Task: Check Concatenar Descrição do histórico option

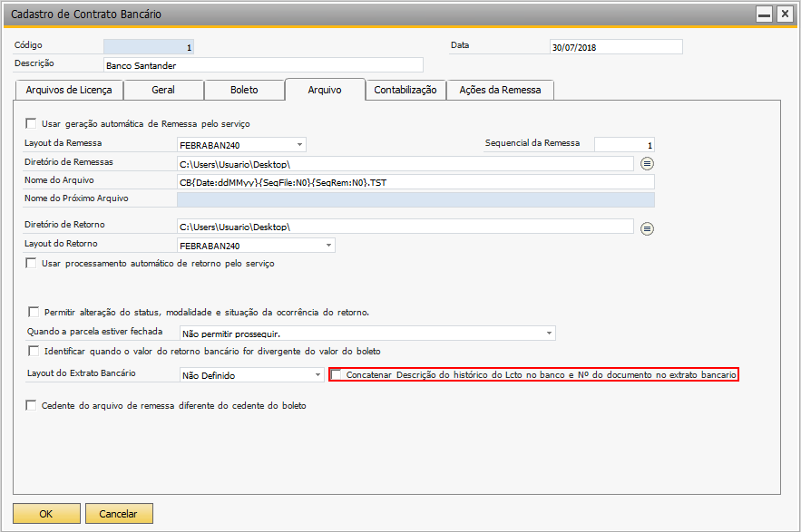Action: point(337,374)
